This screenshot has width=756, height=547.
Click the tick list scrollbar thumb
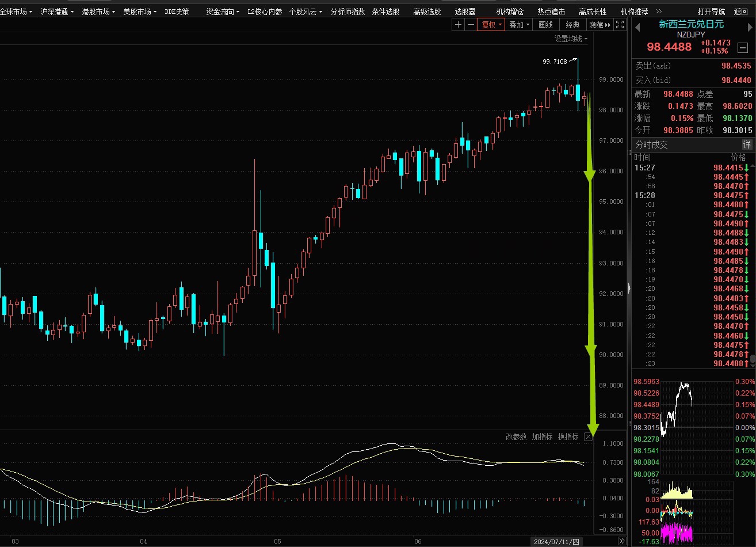pyautogui.click(x=752, y=359)
